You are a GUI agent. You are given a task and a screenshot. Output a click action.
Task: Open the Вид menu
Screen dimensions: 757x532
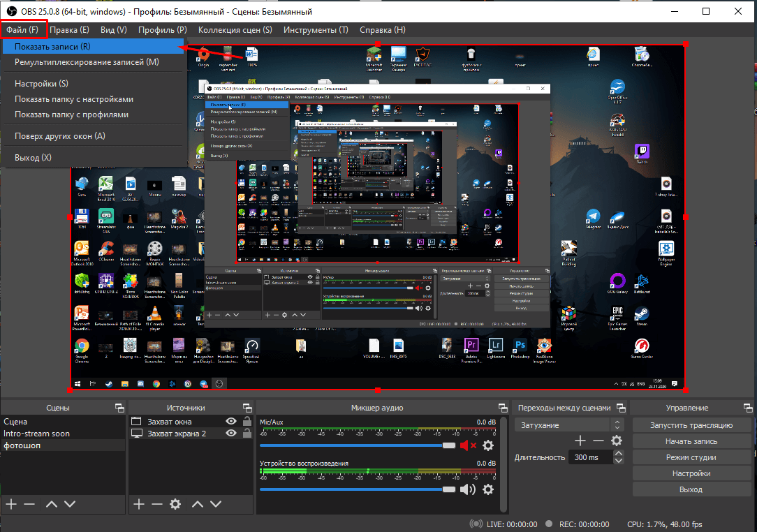click(113, 30)
